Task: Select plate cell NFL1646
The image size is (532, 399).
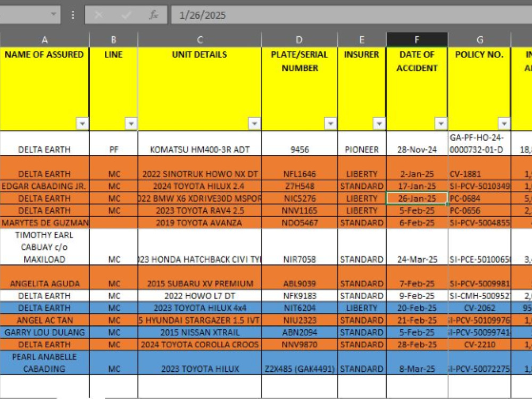Action: point(299,168)
